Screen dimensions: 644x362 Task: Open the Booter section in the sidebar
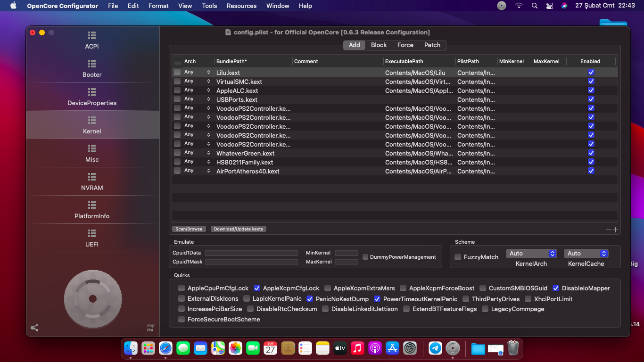coord(92,69)
